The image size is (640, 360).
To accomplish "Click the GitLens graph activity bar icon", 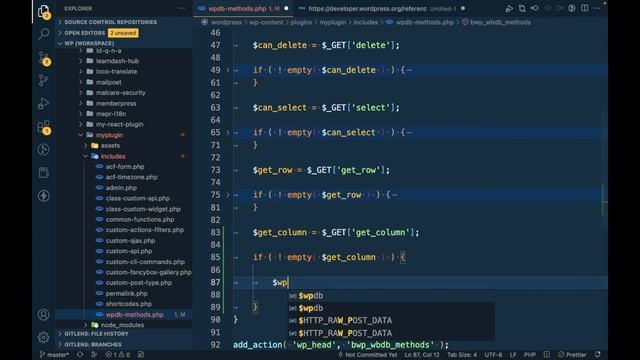I will 43,150.
